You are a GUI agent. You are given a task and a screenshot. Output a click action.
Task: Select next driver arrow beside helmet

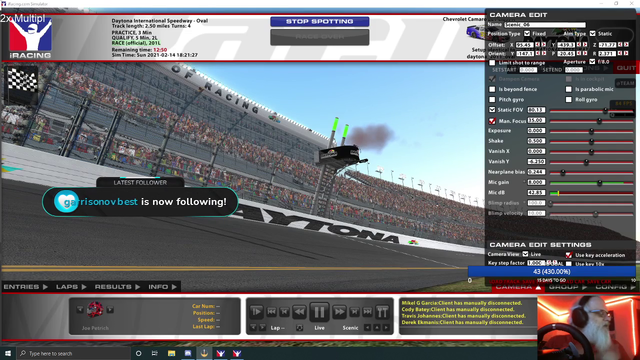pos(110,310)
